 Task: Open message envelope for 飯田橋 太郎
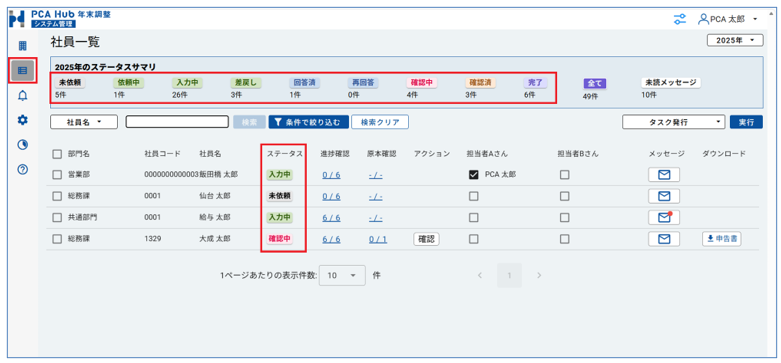(663, 175)
